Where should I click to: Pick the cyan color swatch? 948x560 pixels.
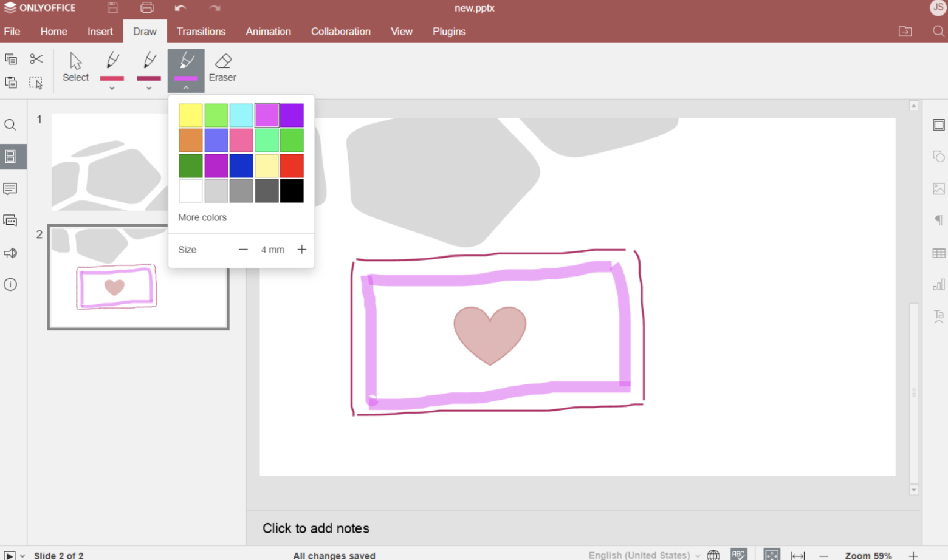pos(241,115)
